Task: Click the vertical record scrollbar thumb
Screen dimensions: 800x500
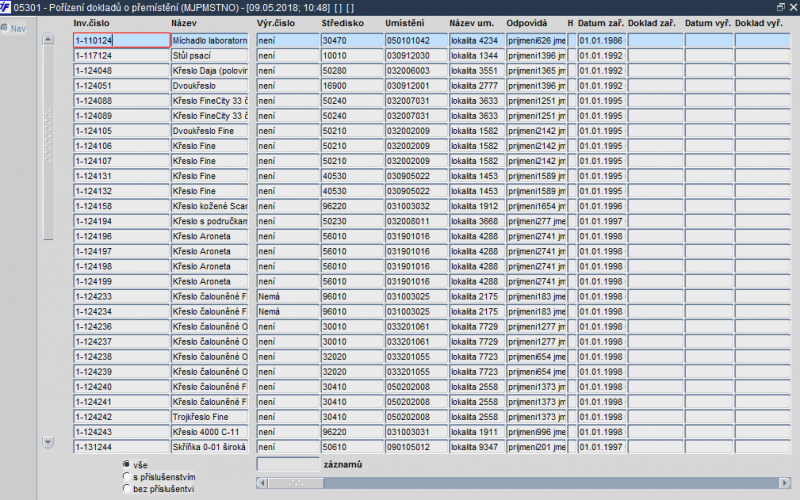Action: pyautogui.click(x=48, y=142)
